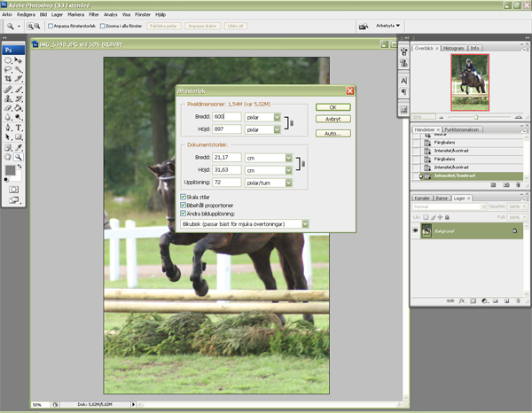The image size is (532, 413).
Task: Select the Hand tool
Action: pos(8,157)
